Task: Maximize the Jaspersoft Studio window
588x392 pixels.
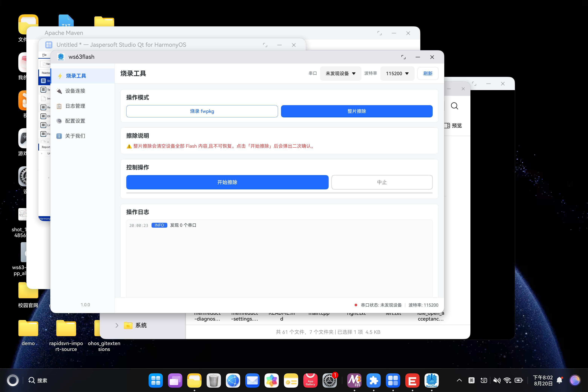Action: click(x=265, y=45)
